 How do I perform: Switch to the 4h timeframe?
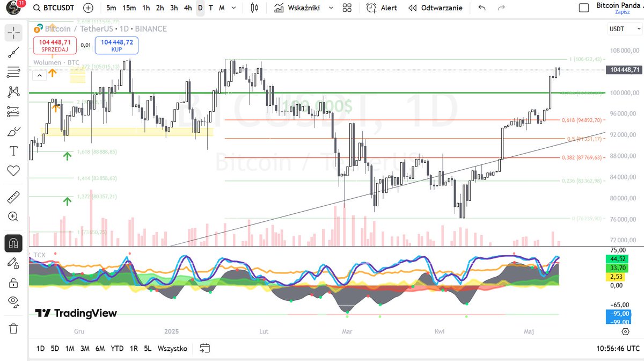pos(188,8)
